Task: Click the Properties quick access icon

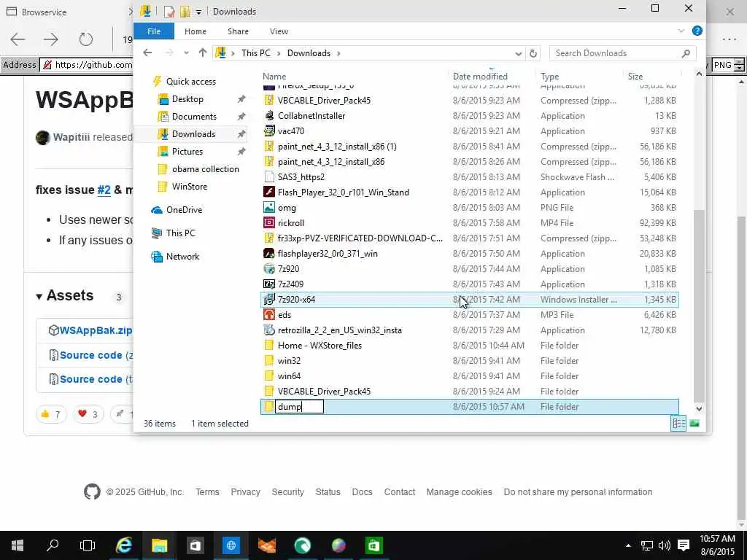Action: pyautogui.click(x=169, y=12)
